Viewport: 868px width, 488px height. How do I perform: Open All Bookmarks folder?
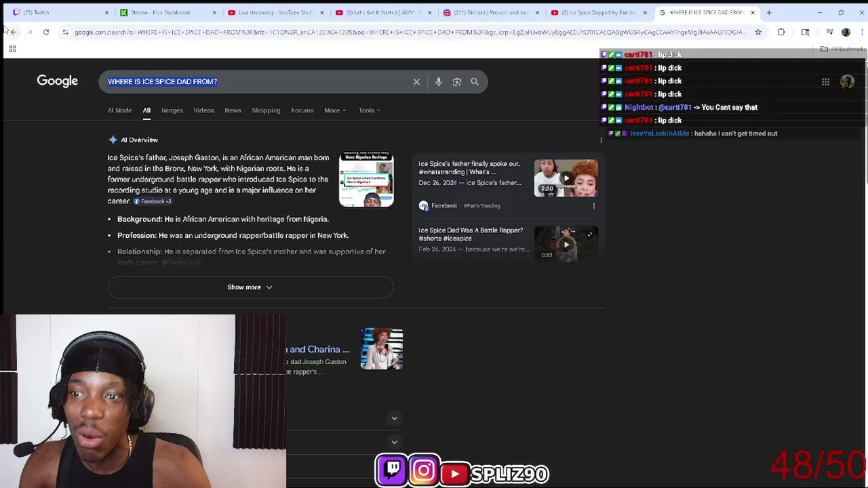click(x=844, y=49)
